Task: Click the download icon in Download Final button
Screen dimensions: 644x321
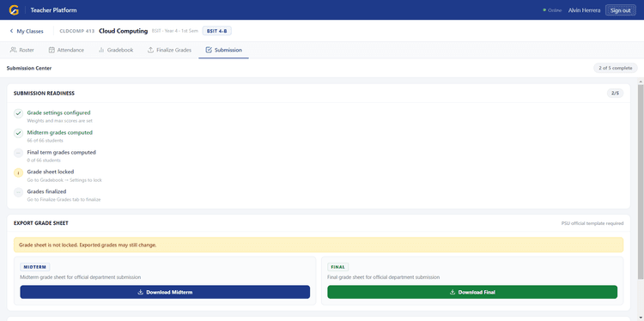Action: [x=453, y=293]
